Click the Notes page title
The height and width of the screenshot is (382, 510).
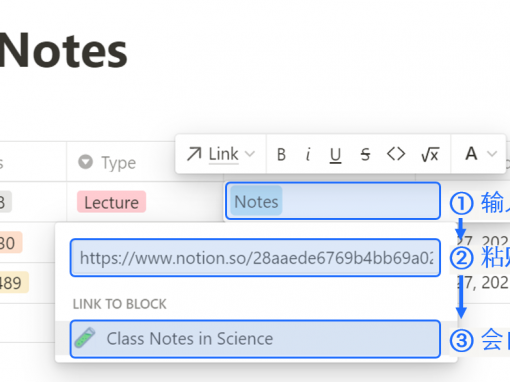(x=63, y=51)
